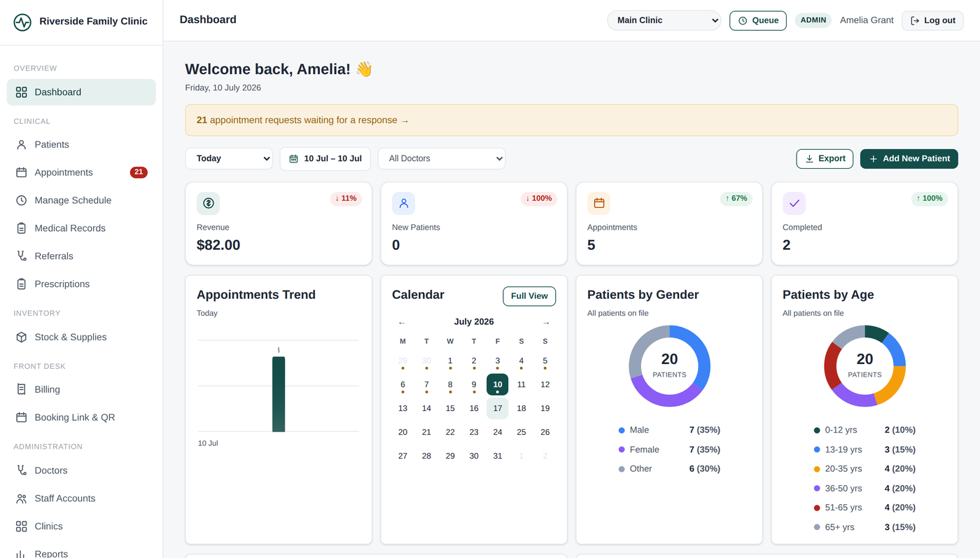
Task: Open Patients in the sidebar menu
Action: point(81,145)
